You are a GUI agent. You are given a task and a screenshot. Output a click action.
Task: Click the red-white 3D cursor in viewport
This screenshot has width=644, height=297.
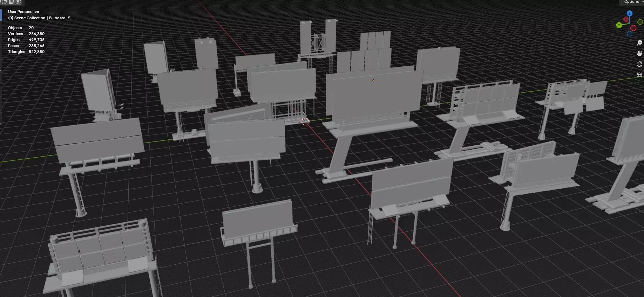pyautogui.click(x=305, y=121)
